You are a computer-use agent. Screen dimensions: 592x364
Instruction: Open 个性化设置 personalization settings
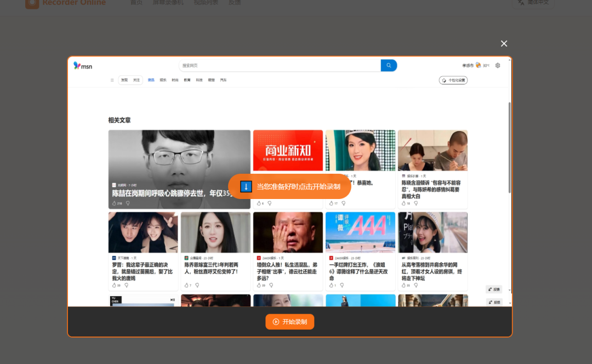453,80
